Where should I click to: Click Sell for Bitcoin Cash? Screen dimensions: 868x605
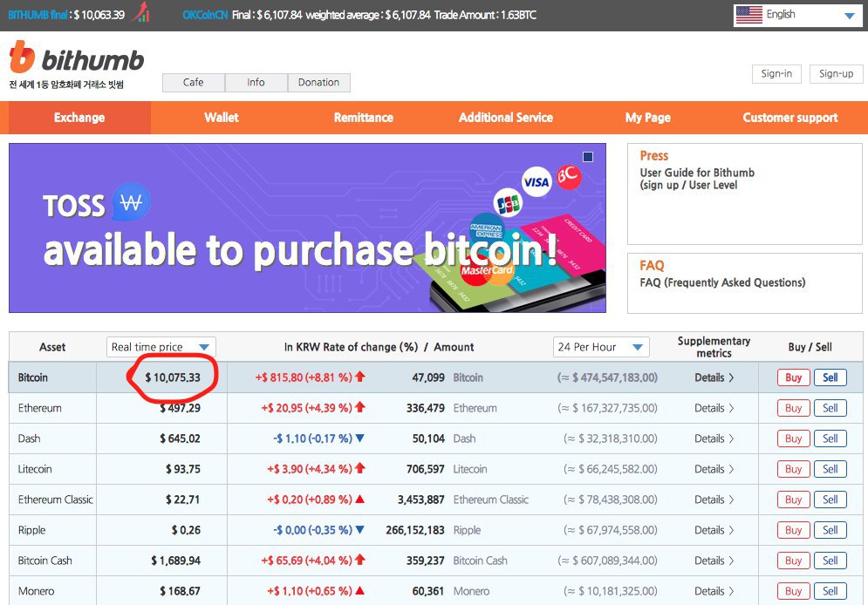830,561
